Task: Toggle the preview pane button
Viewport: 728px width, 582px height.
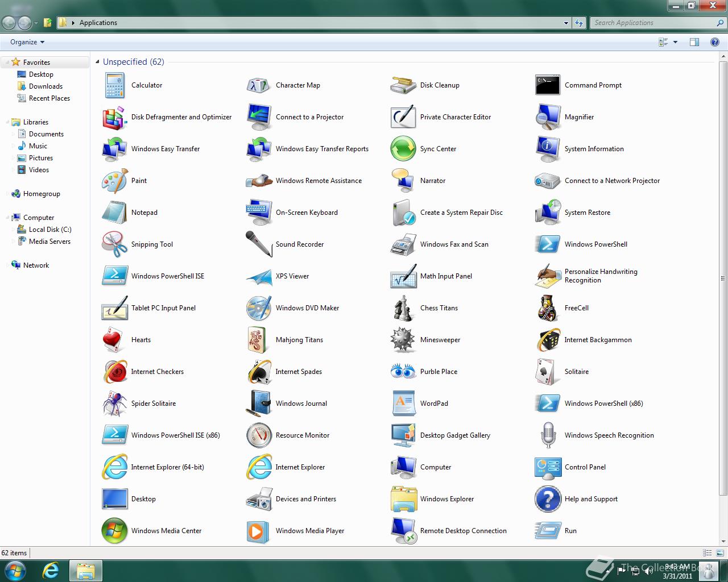Action: point(694,42)
